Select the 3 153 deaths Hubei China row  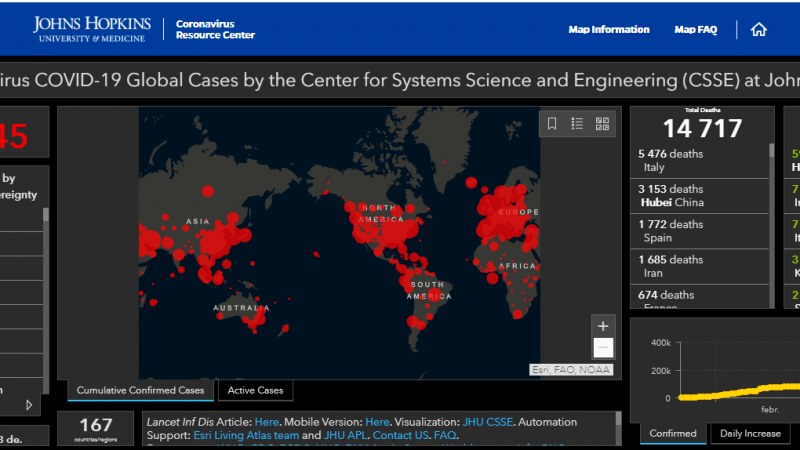(x=699, y=195)
